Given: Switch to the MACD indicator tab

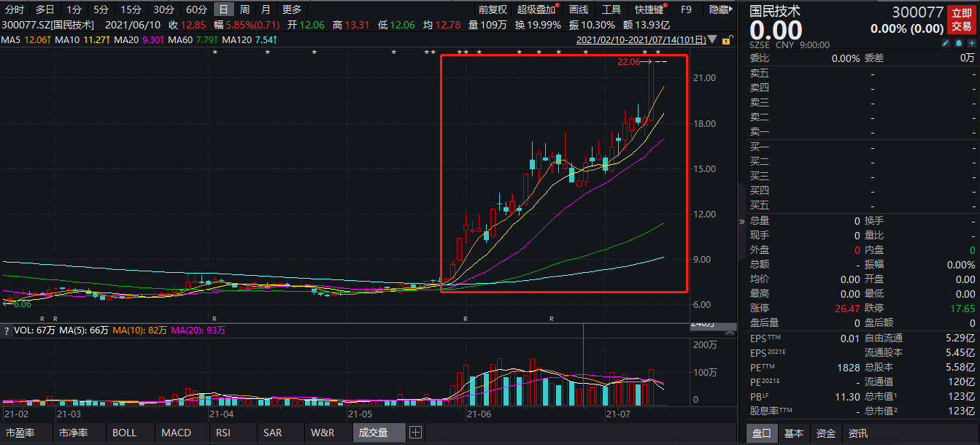Looking at the screenshot, I should pos(176,433).
